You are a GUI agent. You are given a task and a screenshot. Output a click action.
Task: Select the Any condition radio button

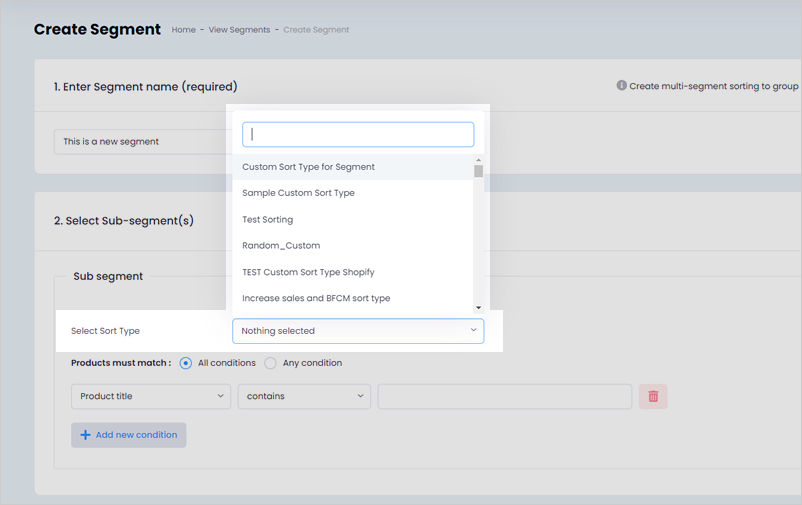pyautogui.click(x=271, y=363)
